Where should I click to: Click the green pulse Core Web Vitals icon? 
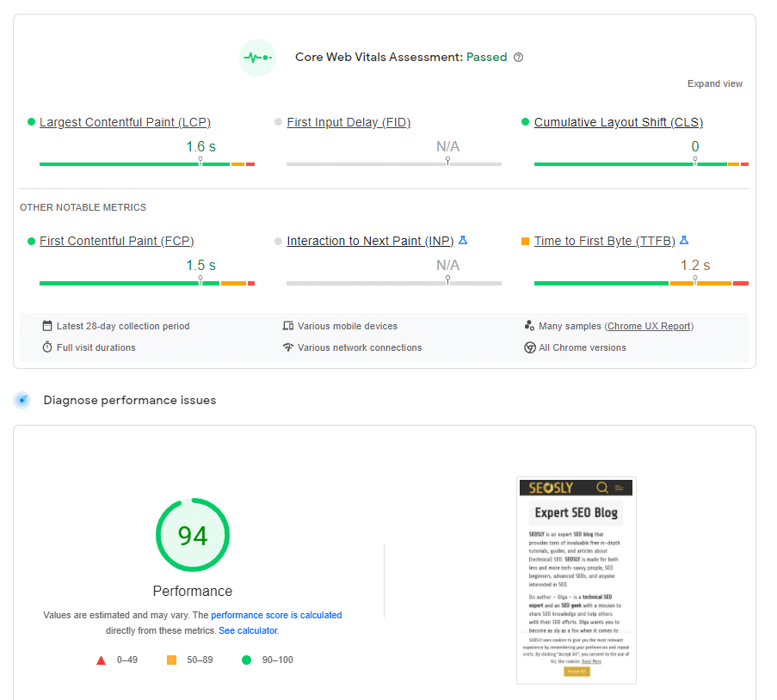click(x=257, y=57)
